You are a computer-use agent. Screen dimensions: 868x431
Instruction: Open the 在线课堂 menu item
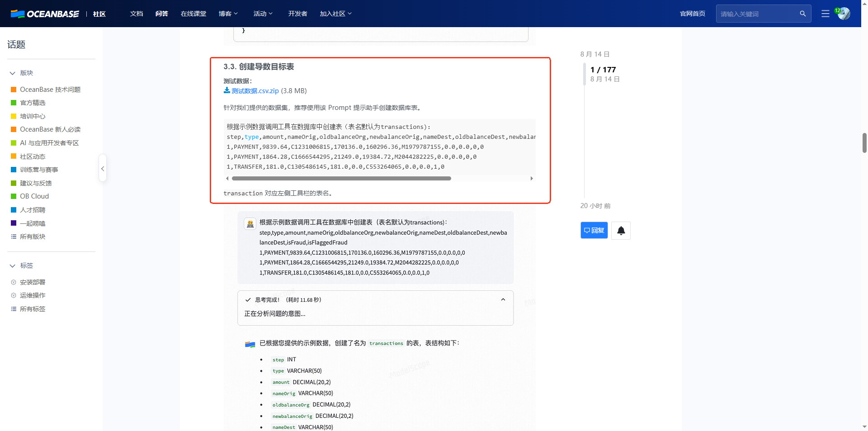(x=193, y=14)
